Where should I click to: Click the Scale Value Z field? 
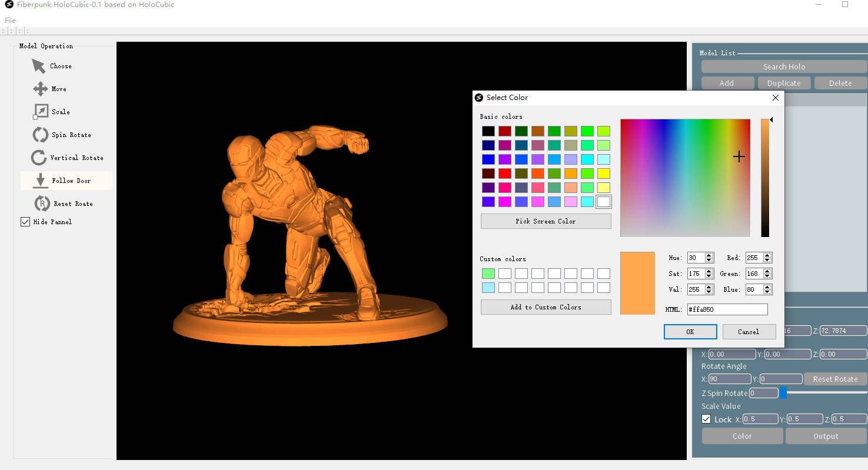click(x=849, y=419)
